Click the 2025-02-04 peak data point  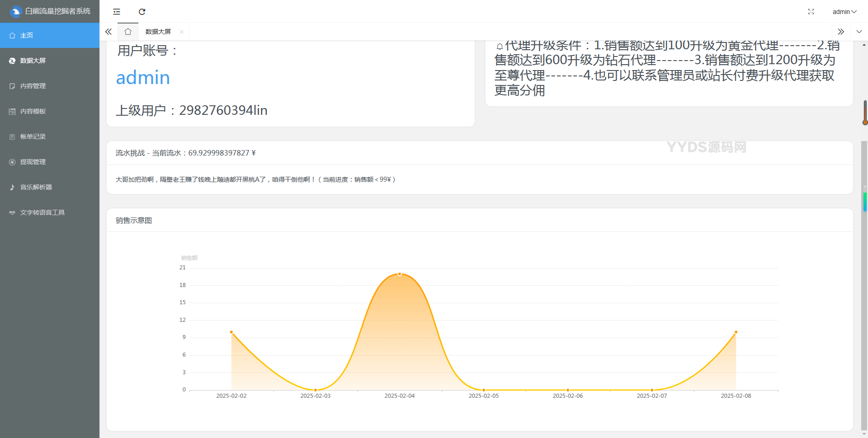tap(400, 274)
